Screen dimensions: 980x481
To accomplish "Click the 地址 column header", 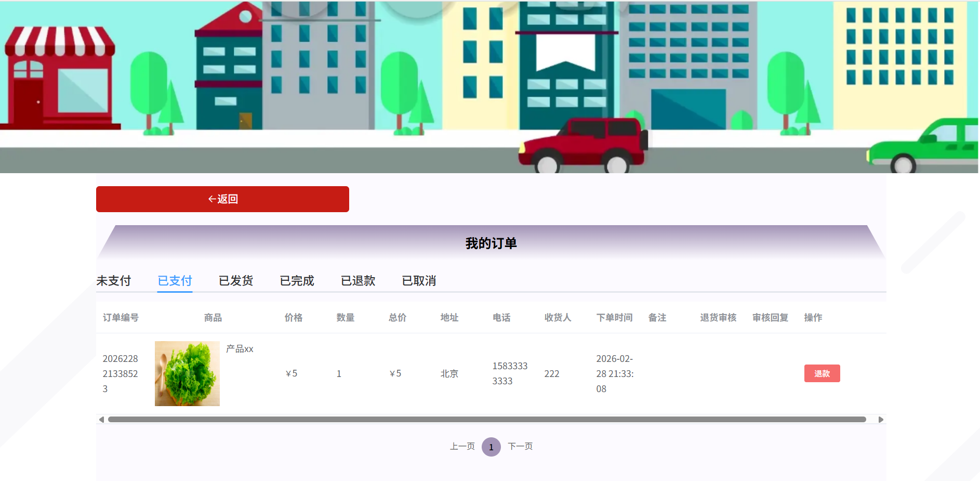I will point(449,318).
